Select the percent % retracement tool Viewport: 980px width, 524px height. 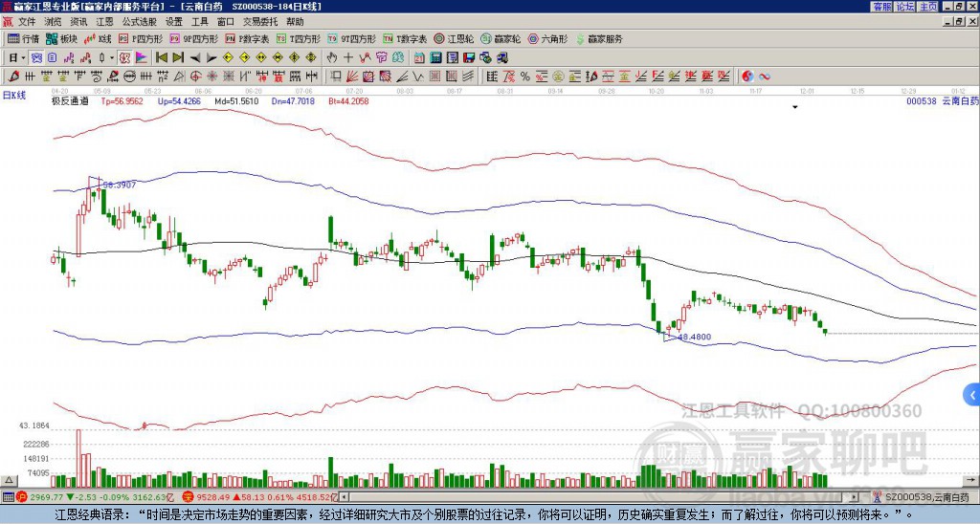525,76
